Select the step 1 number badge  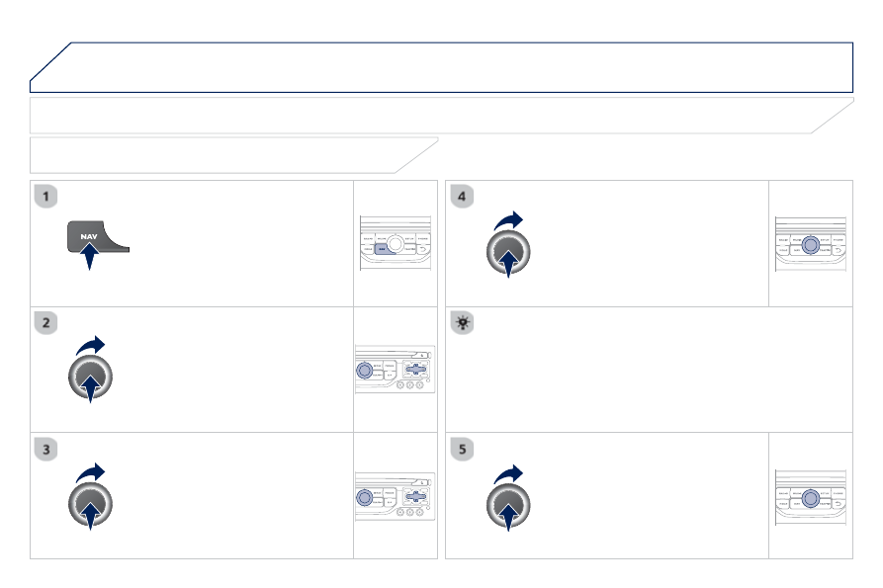(x=46, y=197)
